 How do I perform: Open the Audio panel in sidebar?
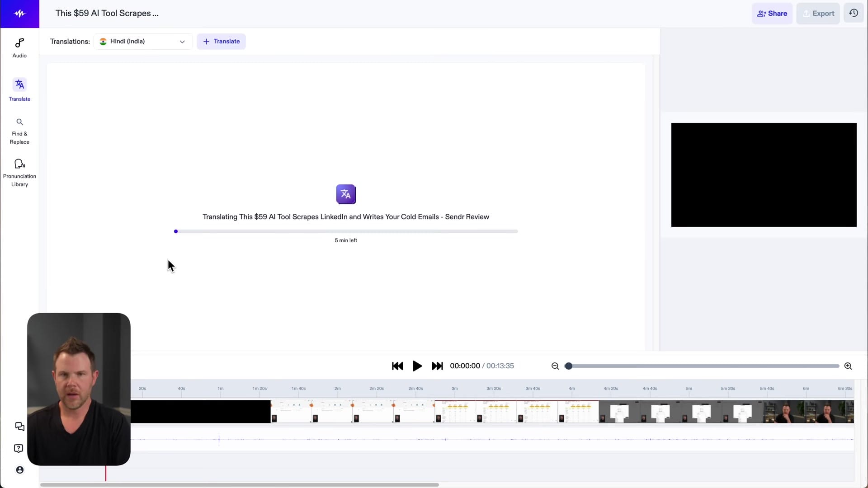point(19,48)
